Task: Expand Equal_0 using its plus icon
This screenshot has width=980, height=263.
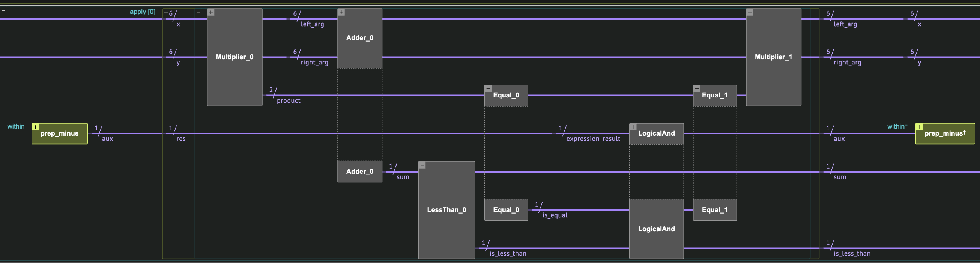Action: (x=488, y=89)
